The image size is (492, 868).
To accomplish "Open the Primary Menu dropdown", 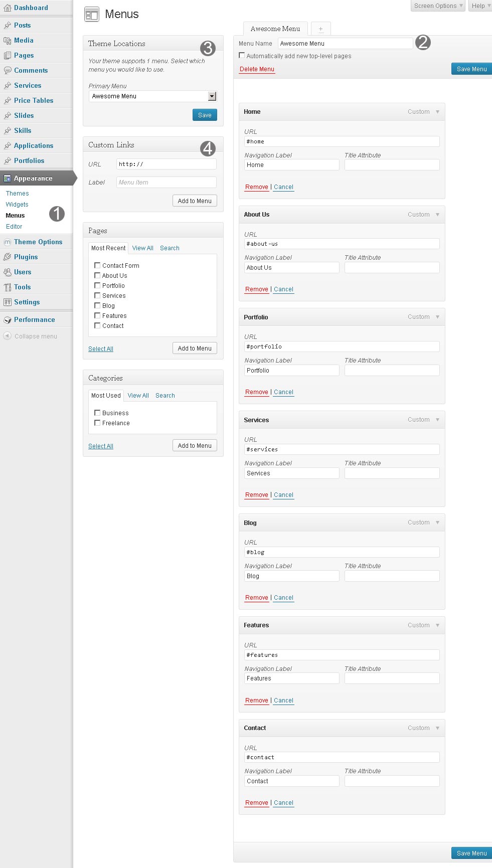I will (x=152, y=96).
